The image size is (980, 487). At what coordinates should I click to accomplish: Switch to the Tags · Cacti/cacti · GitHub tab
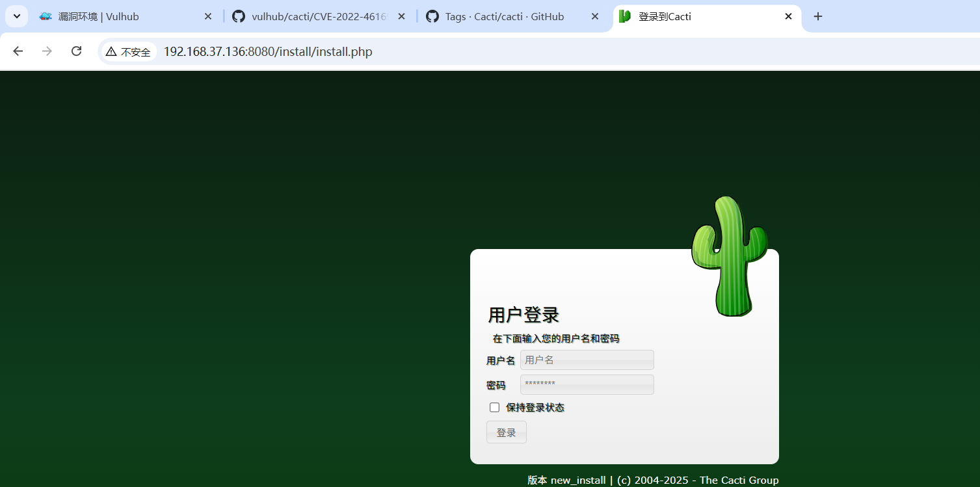point(512,16)
